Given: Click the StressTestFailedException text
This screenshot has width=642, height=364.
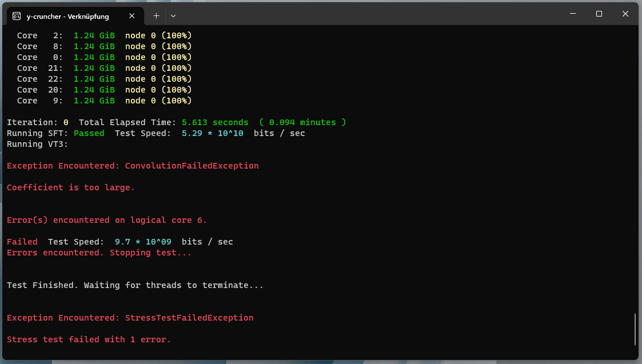Looking at the screenshot, I should pos(189,318).
